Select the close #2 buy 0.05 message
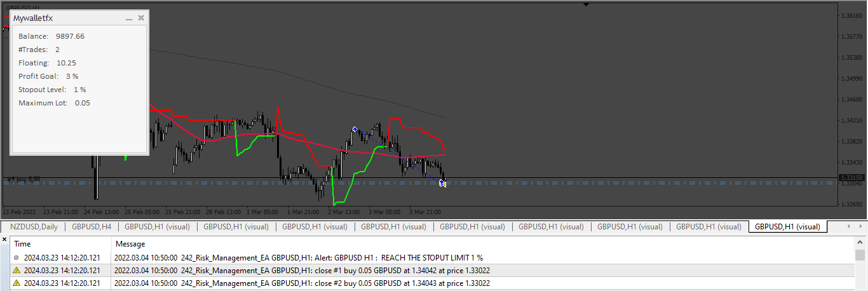Viewport: 868px width, 291px height. pos(301,283)
